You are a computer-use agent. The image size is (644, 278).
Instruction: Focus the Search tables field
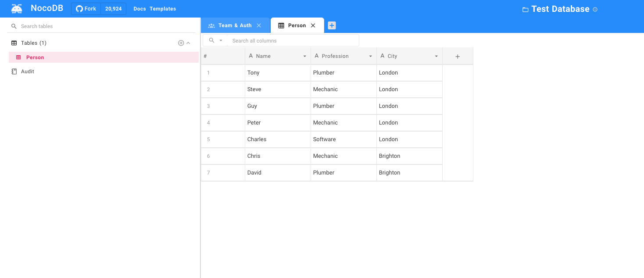[x=102, y=26]
